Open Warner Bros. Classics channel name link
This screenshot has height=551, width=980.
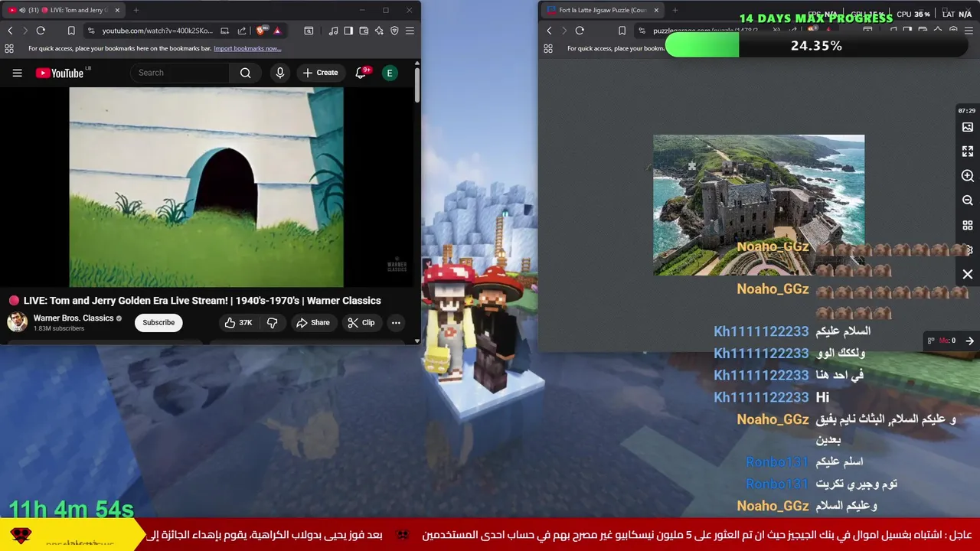[73, 318]
